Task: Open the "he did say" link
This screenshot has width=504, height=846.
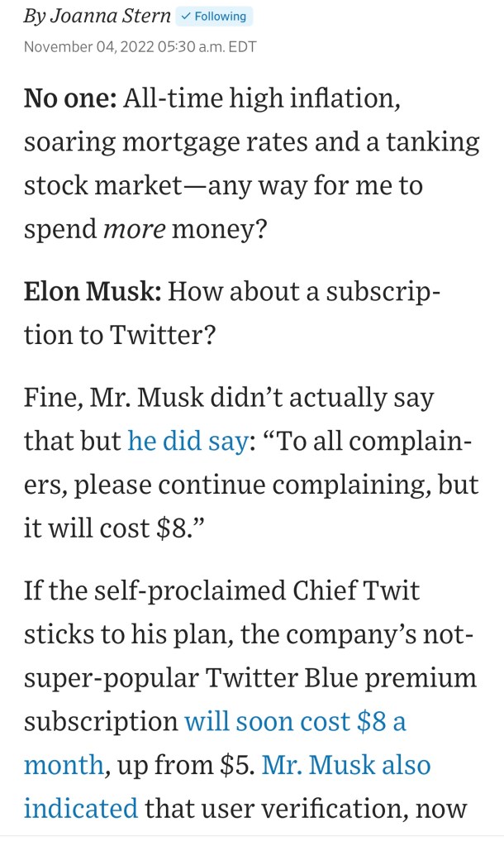Action: tap(187, 441)
